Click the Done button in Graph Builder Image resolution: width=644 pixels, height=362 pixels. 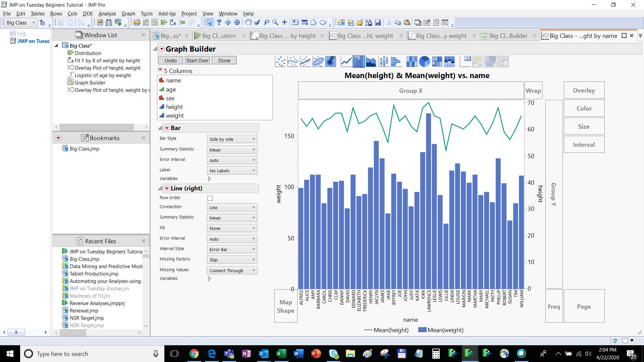click(224, 60)
